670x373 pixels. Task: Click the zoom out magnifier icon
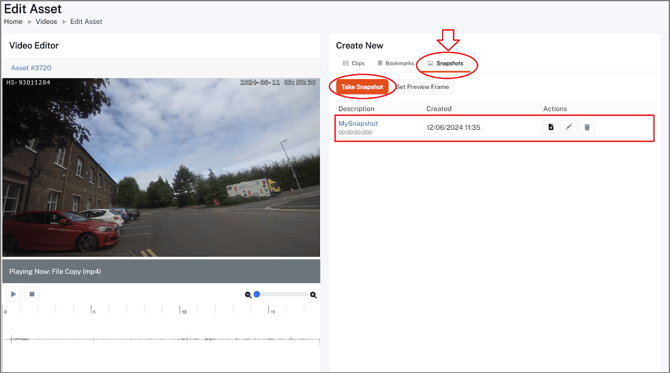(x=248, y=295)
